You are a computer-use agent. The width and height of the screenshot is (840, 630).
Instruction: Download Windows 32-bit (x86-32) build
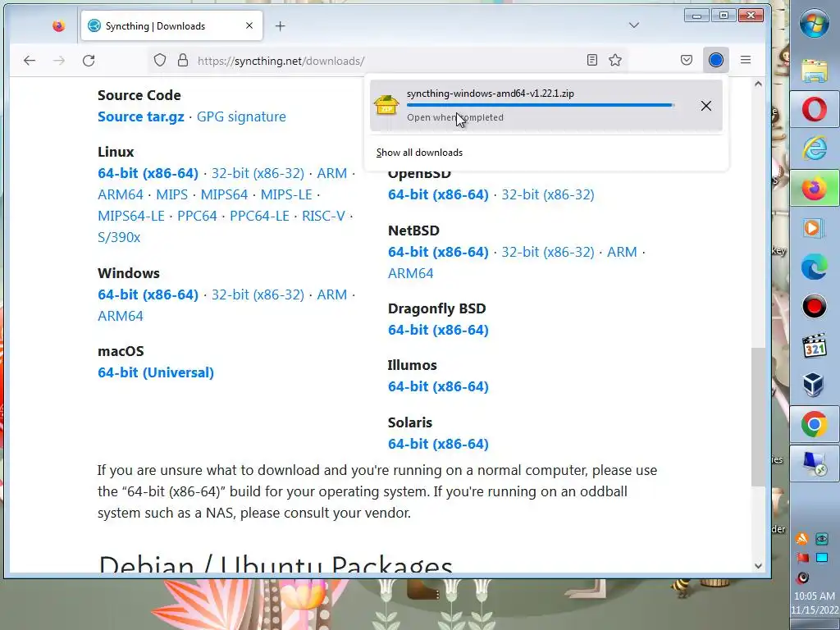click(x=258, y=294)
